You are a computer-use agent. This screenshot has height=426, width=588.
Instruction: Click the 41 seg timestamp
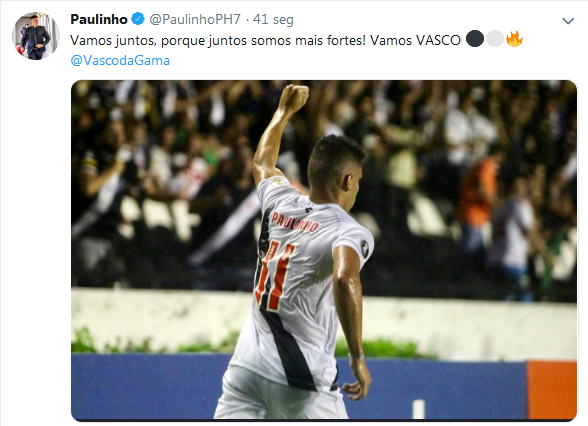[x=273, y=20]
